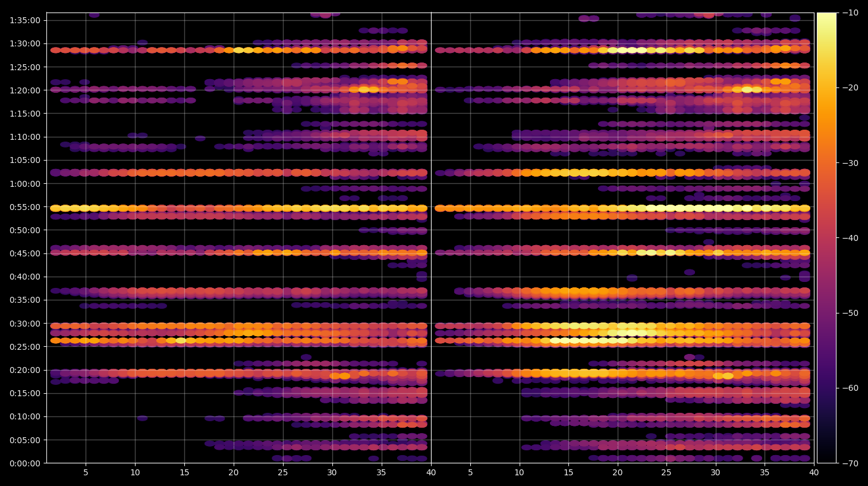Select the −40 colorbar tick label
The image size is (868, 486).
[x=850, y=238]
